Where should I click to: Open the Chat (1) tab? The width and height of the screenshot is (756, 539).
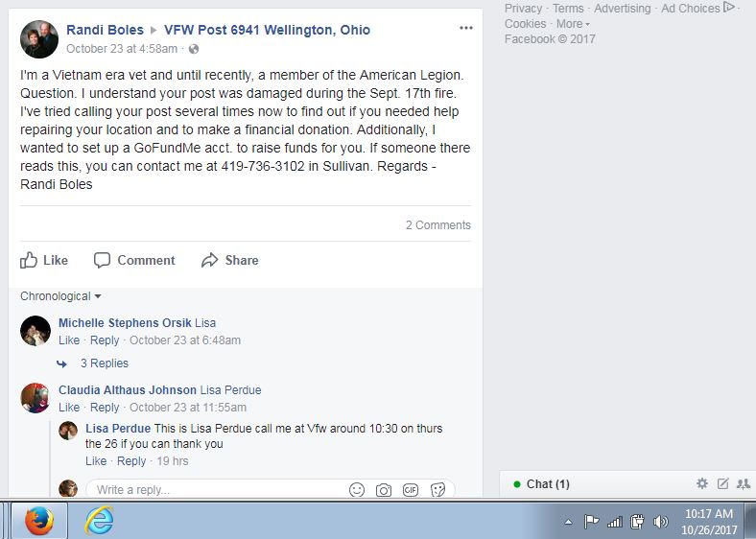548,484
